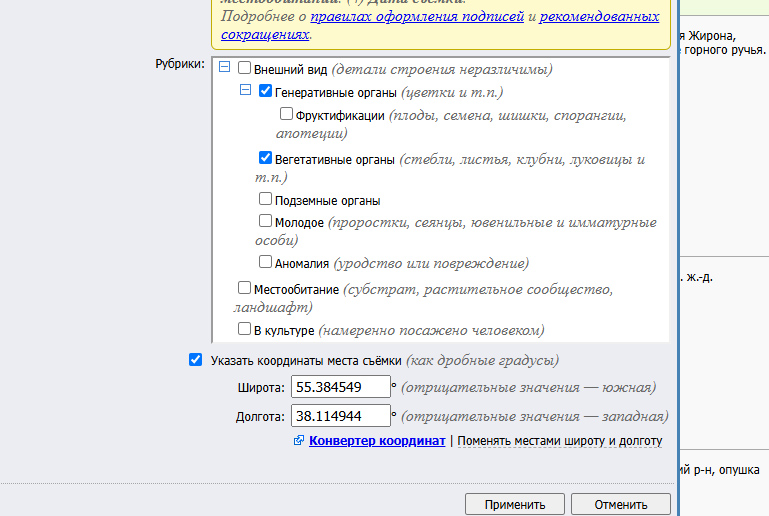Disable Указать координаты места съёмки checkbox
Image resolution: width=769 pixels, height=516 pixels.
pyautogui.click(x=195, y=360)
